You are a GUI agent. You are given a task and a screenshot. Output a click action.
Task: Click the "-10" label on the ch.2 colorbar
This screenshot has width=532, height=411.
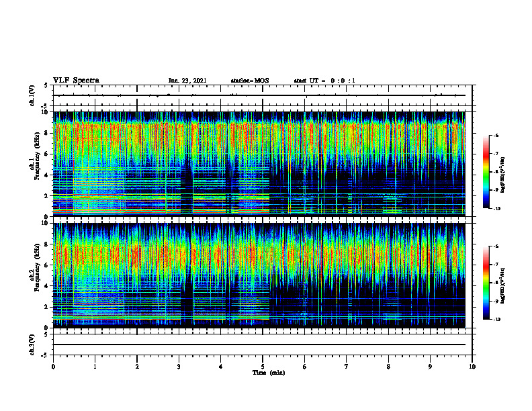pos(496,320)
